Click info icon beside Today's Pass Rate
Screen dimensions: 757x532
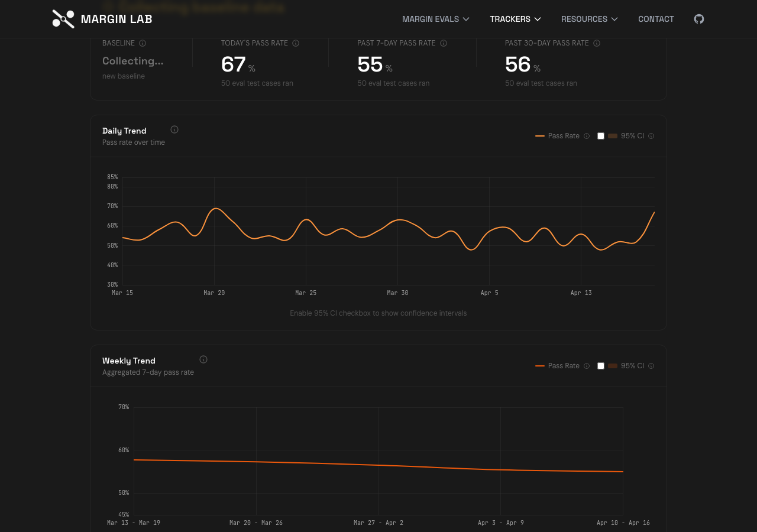coord(296,43)
